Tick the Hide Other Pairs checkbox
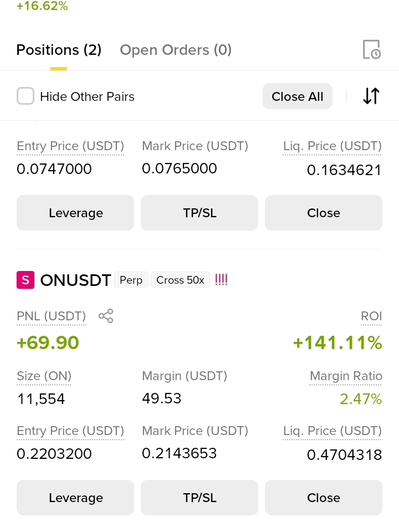The width and height of the screenshot is (399, 532). pyautogui.click(x=25, y=96)
